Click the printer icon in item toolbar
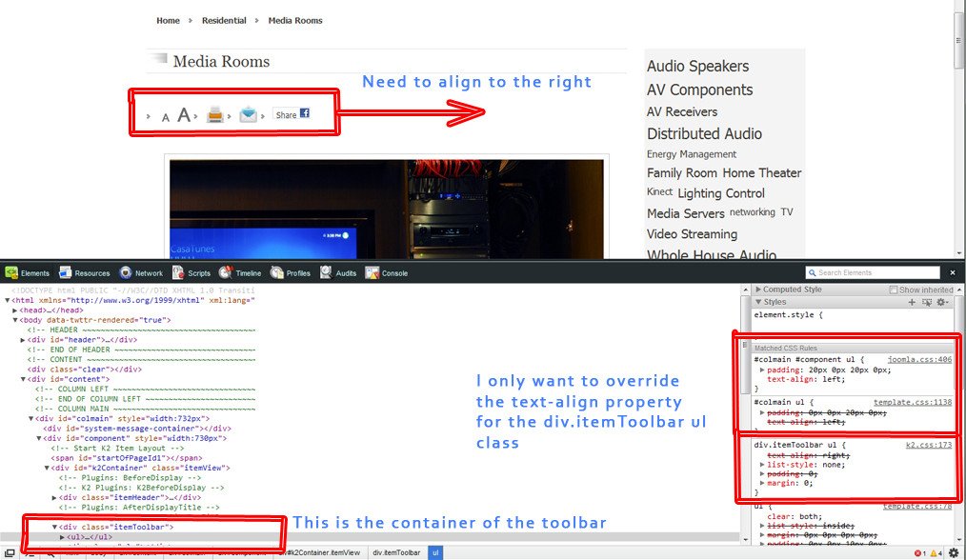Screen dimensions: 966x560 (216, 115)
